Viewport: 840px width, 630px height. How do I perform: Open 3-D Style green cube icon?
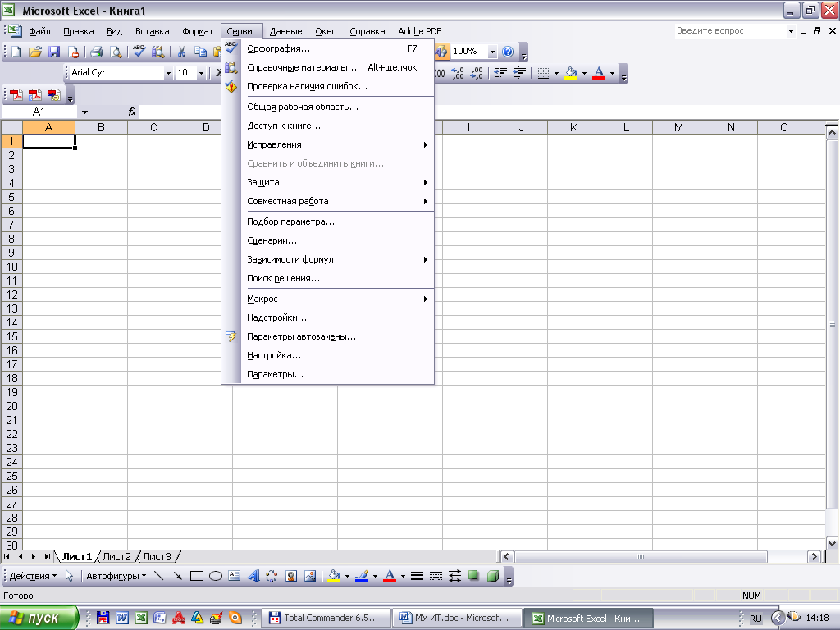coord(493,576)
